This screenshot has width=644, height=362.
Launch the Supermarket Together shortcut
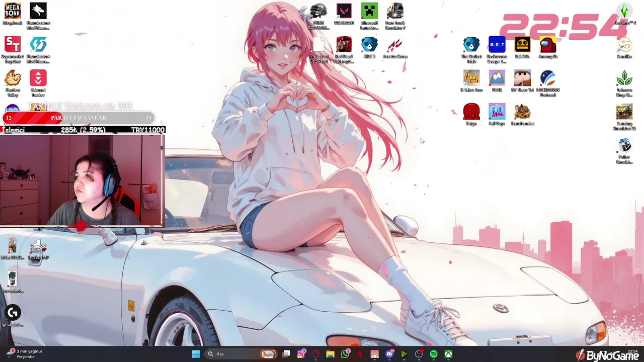tap(13, 50)
